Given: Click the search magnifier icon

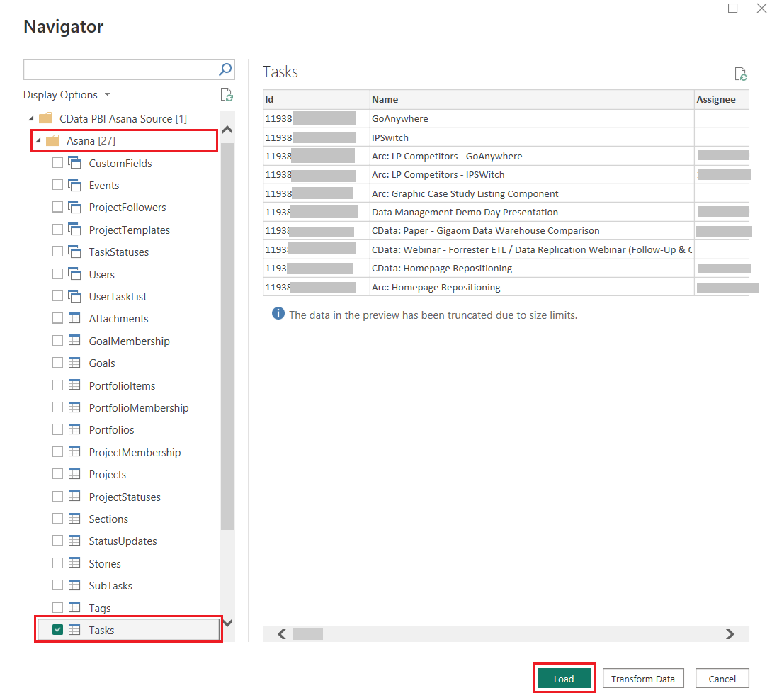Looking at the screenshot, I should pos(225,69).
